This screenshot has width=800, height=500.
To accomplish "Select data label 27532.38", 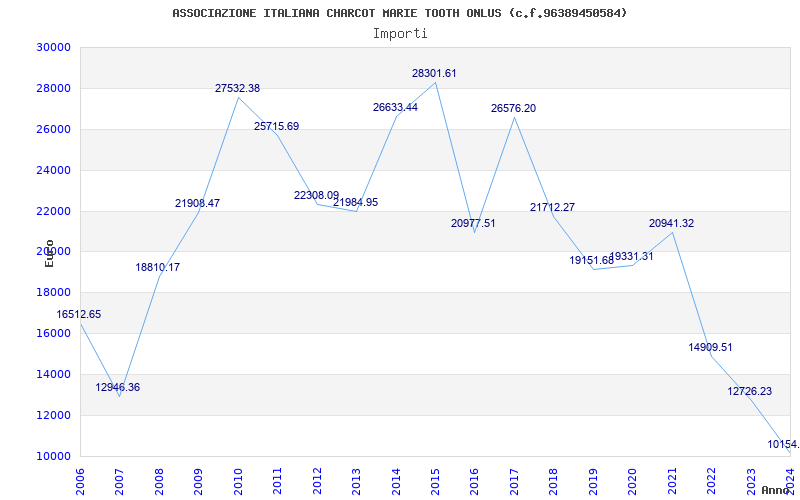I will pyautogui.click(x=237, y=88).
